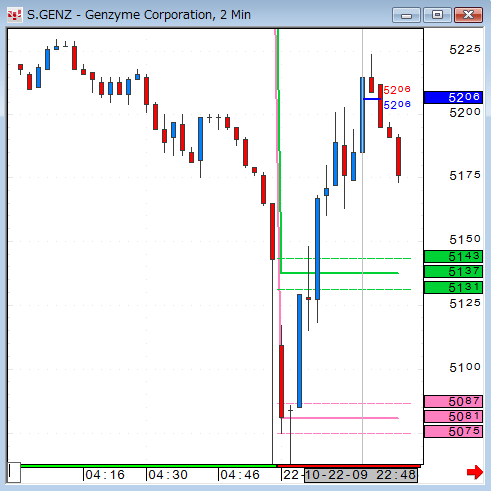Click the 5150 price axis label

[x=465, y=239]
